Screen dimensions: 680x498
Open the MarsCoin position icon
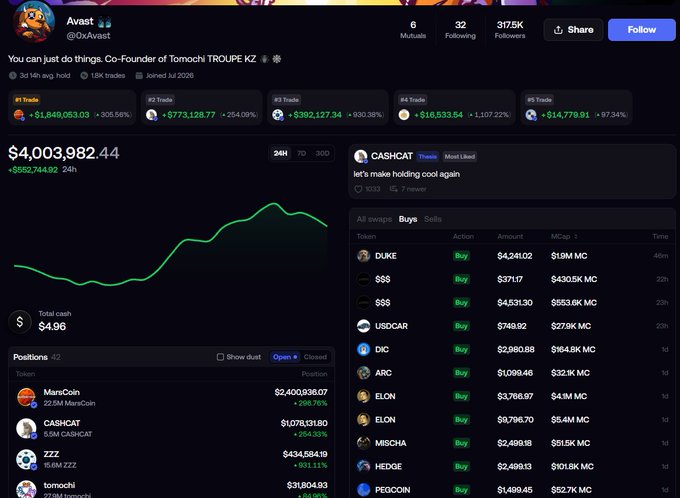[x=26, y=397]
